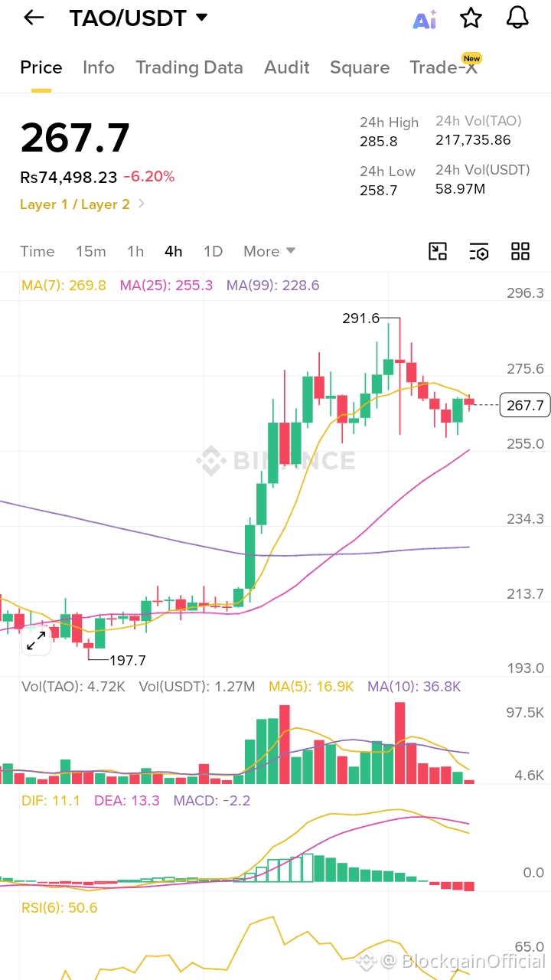Image resolution: width=551 pixels, height=980 pixels.
Task: Open the Trade-X tab
Action: coord(444,67)
